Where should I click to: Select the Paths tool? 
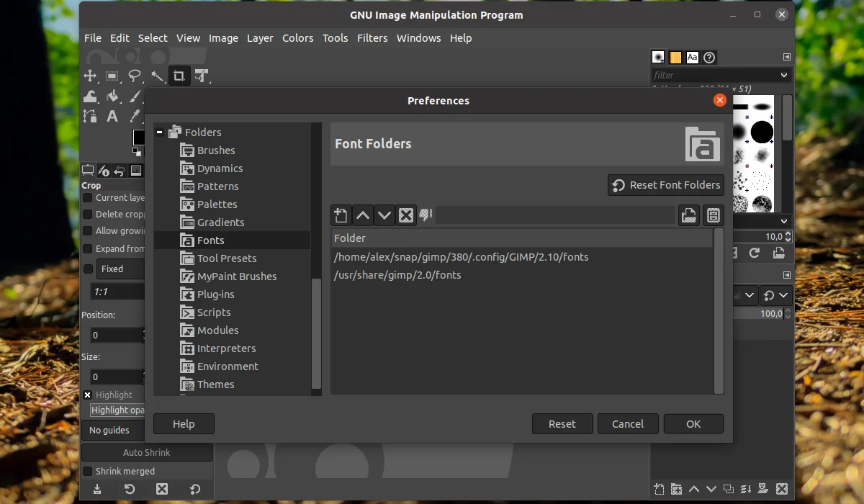[90, 116]
